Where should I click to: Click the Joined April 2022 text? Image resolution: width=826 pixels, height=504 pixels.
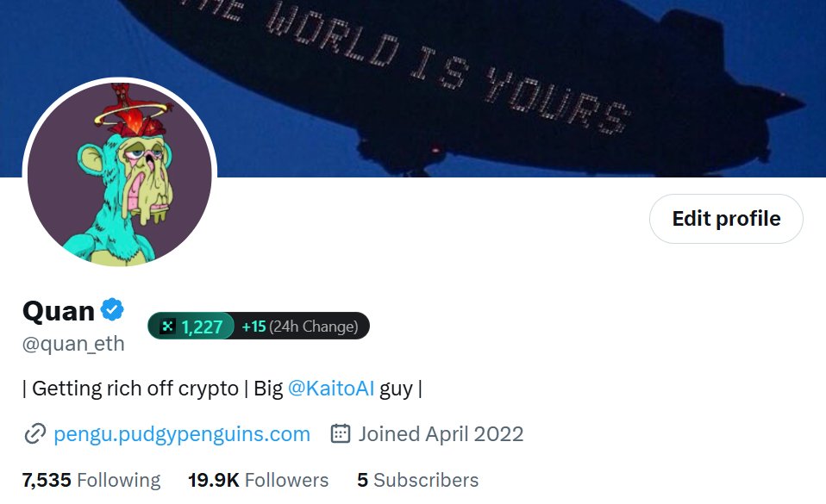coord(441,434)
